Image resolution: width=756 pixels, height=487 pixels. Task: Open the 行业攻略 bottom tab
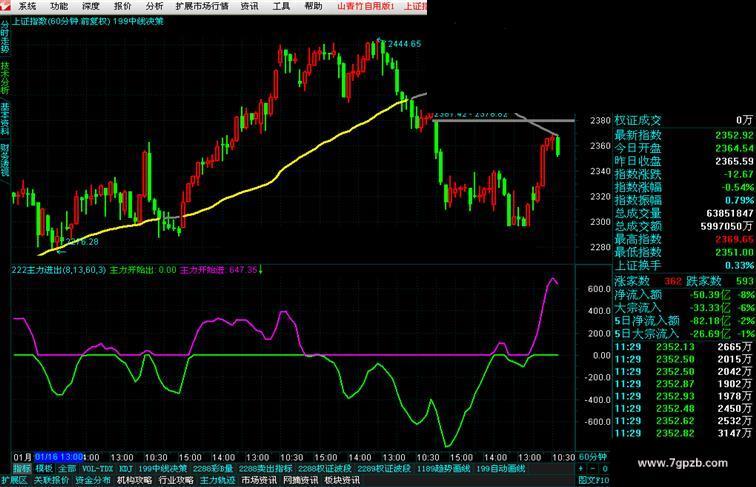coord(176,480)
